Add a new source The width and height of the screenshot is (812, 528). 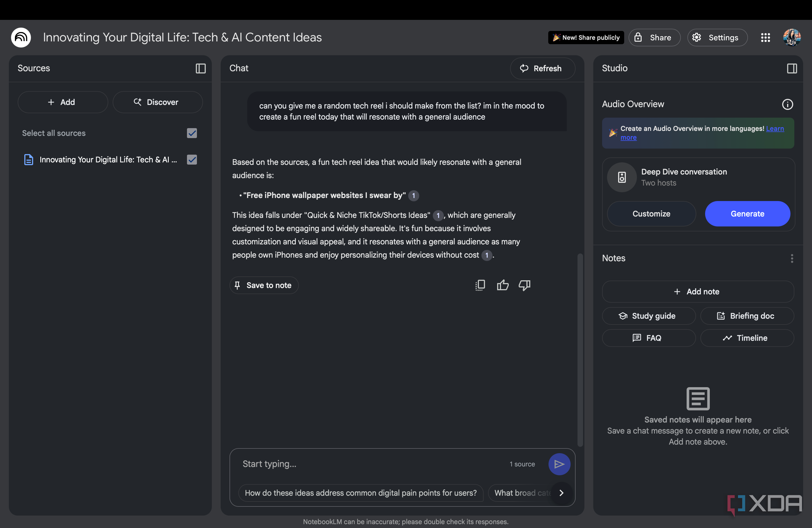63,102
